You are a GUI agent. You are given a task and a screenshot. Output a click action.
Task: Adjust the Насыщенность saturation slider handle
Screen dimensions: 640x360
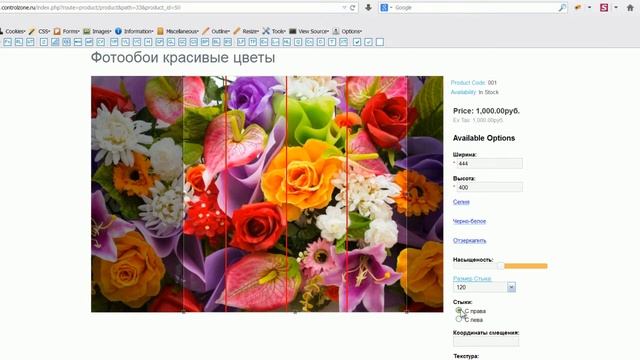click(x=501, y=266)
